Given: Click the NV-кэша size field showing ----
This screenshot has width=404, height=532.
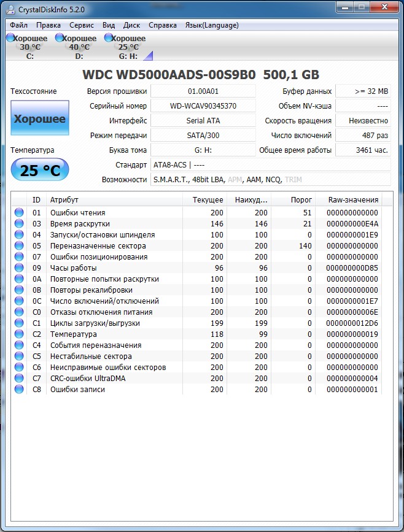Looking at the screenshot, I should tap(363, 106).
